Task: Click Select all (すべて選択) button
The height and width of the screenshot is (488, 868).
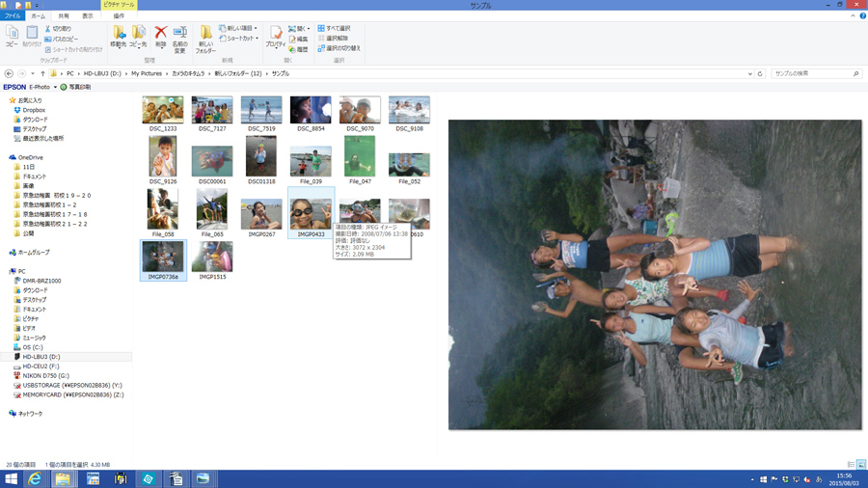Action: [335, 29]
